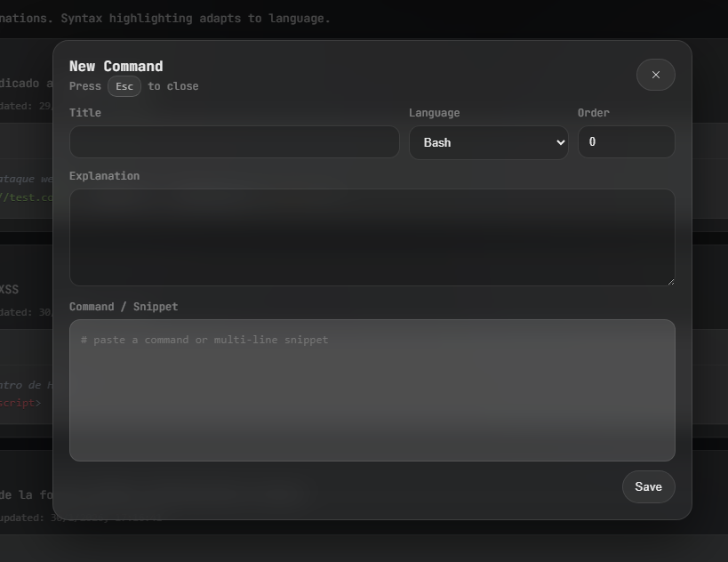Screen dimensions: 728x562
Task: Close the New Command dialog with X
Action: [x=655, y=75]
